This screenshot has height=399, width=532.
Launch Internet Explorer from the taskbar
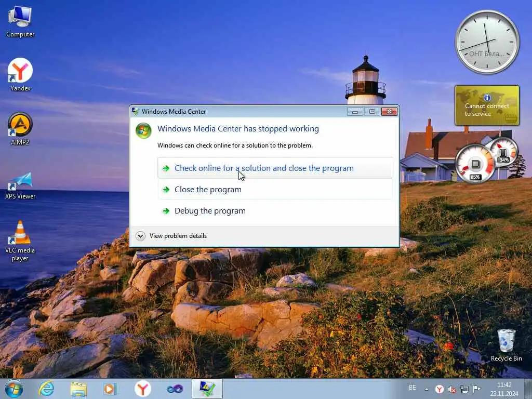pyautogui.click(x=46, y=389)
